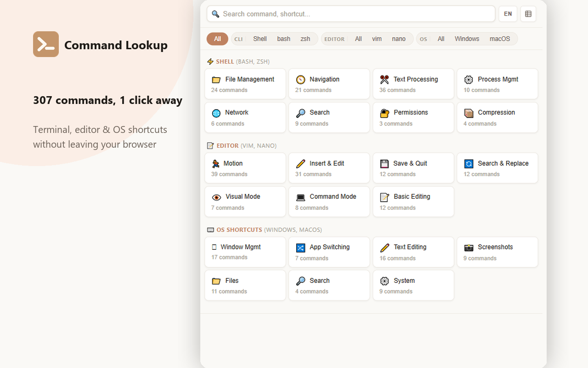Screen dimensions: 588x368
Task: Open the shell Search card with 9 commands
Action: coord(329,117)
